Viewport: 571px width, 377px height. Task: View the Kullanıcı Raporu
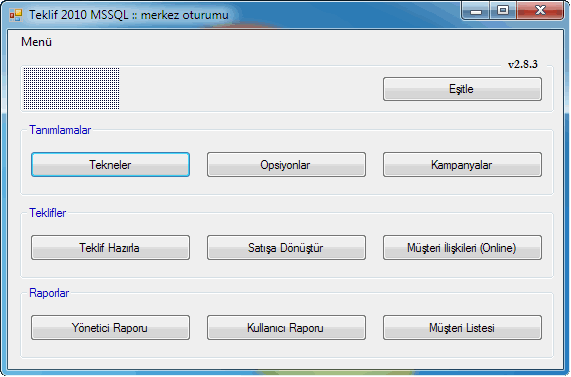tap(286, 328)
